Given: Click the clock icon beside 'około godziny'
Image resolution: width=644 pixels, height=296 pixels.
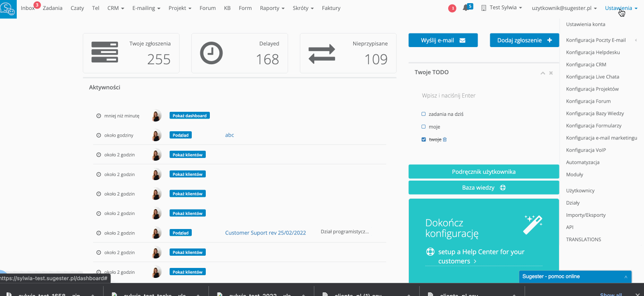Looking at the screenshot, I should pyautogui.click(x=99, y=135).
